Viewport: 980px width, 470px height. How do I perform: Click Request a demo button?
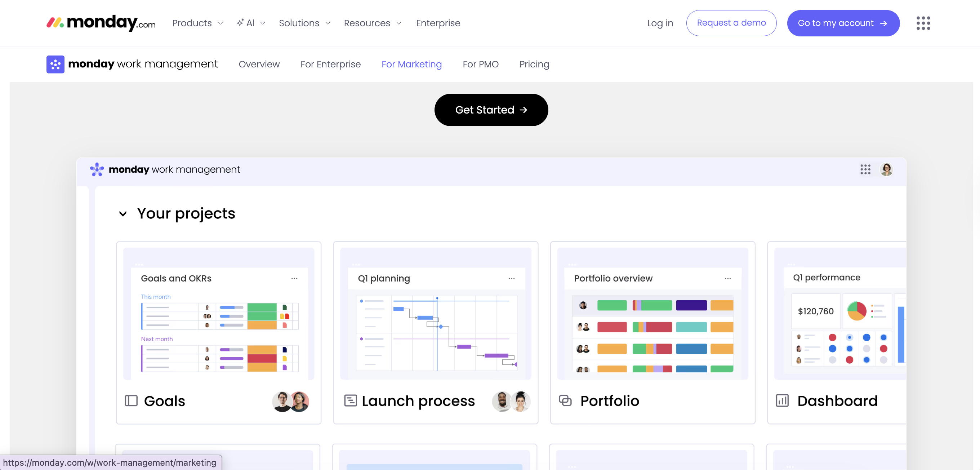[731, 23]
